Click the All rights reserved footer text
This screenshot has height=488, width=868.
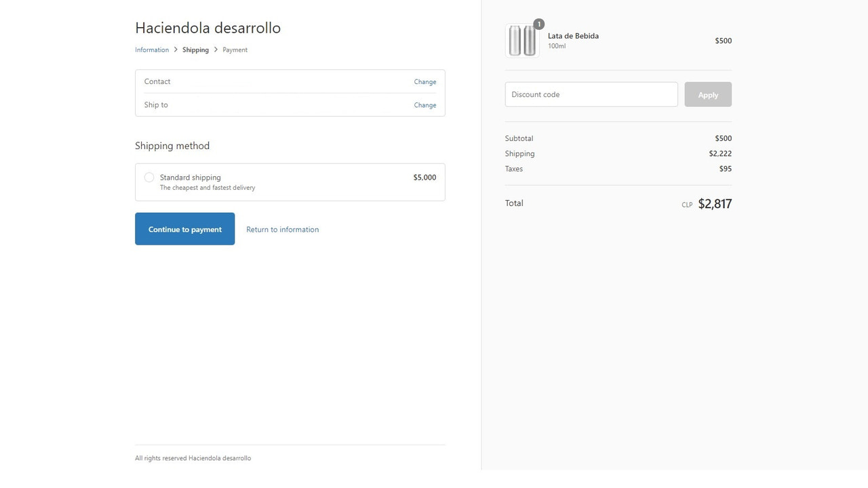(x=193, y=457)
